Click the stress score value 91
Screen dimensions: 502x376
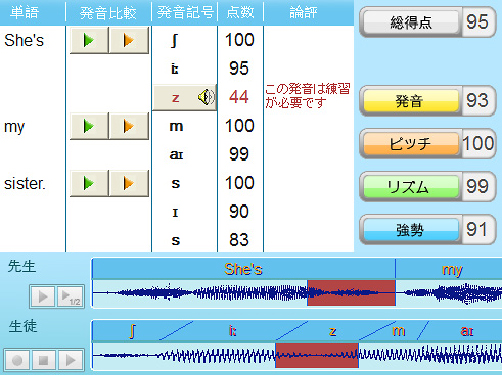click(477, 229)
